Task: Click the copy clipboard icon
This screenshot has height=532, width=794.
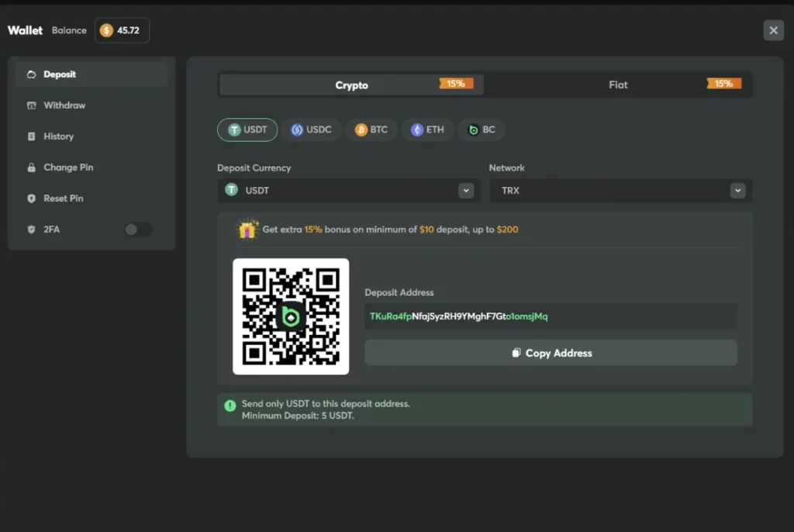Action: (x=516, y=353)
